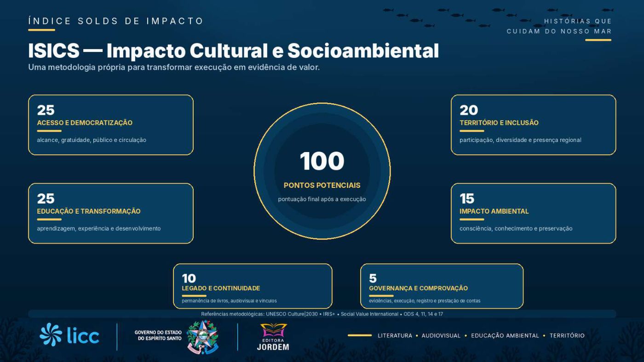Click Histórias que cuidam do nosso mar
This screenshot has height=362, width=644.
pyautogui.click(x=559, y=26)
